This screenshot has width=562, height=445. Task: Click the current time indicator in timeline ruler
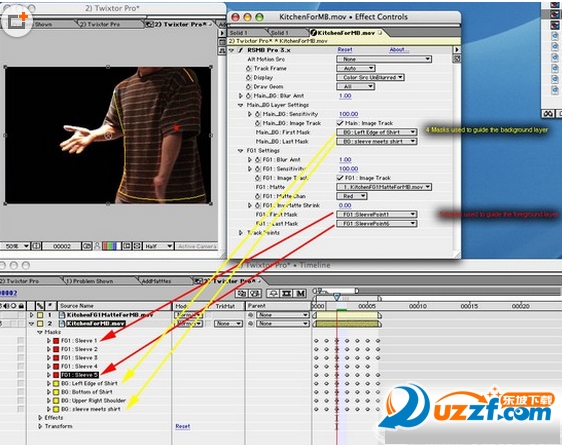click(x=337, y=297)
